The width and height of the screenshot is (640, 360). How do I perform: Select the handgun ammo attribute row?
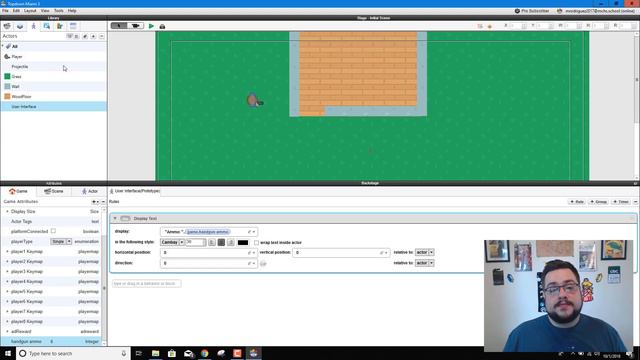(51, 341)
